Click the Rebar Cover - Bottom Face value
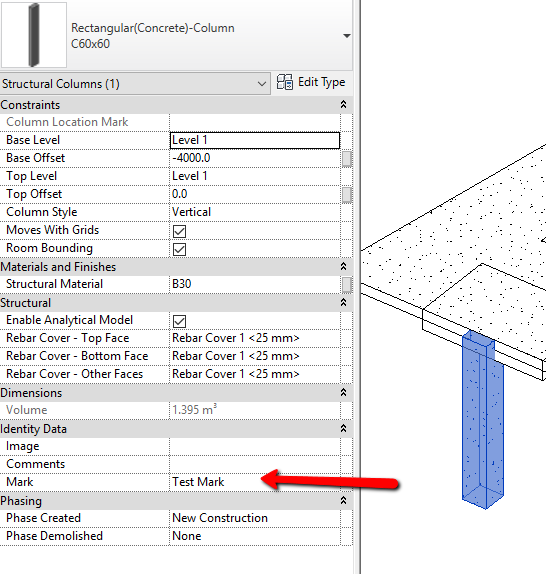This screenshot has height=574, width=546. pos(255,356)
